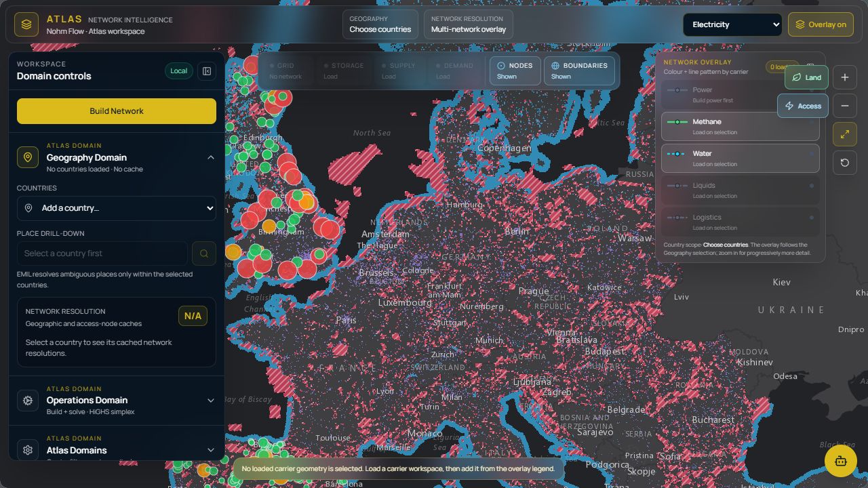Toggle the Methane overlay carrier
The height and width of the screenshot is (488, 868).
tap(740, 127)
